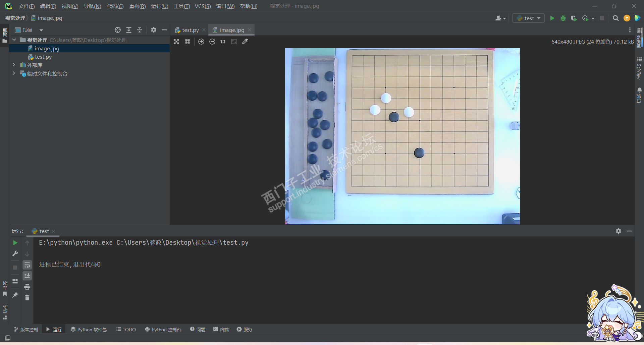This screenshot has height=345, width=644.
Task: Open the 视图(V) menu
Action: pyautogui.click(x=70, y=6)
